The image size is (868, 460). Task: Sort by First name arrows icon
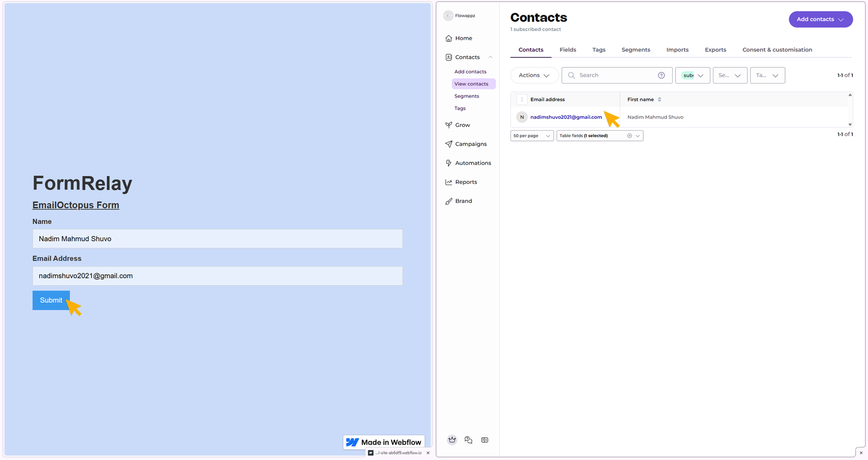pyautogui.click(x=659, y=100)
